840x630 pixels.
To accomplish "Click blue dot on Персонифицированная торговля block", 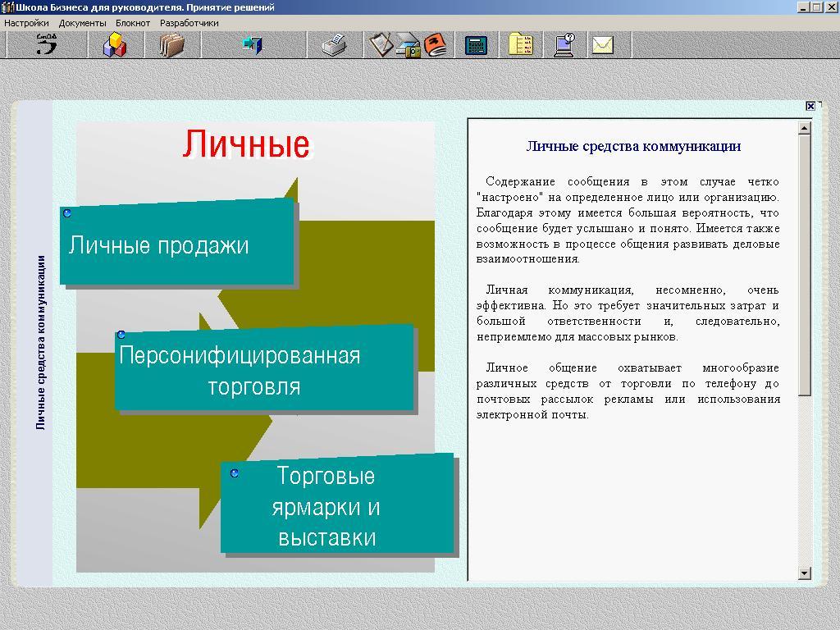I will coord(121,335).
